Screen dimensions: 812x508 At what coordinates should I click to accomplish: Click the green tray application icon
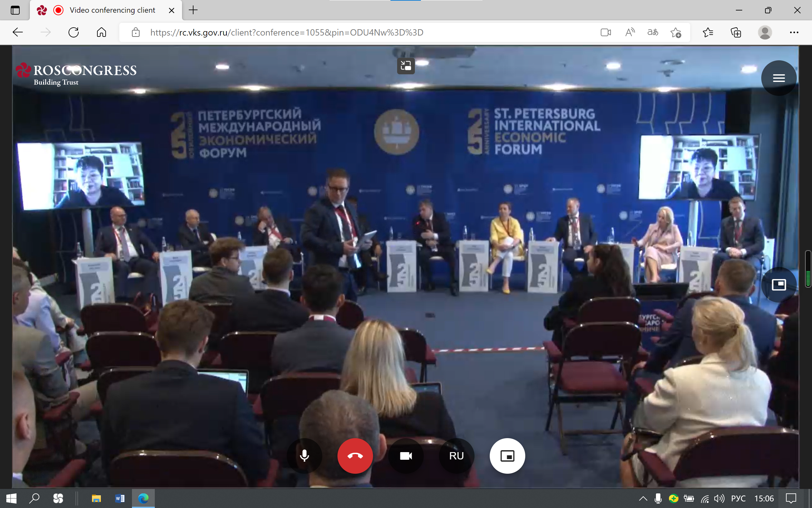click(673, 498)
